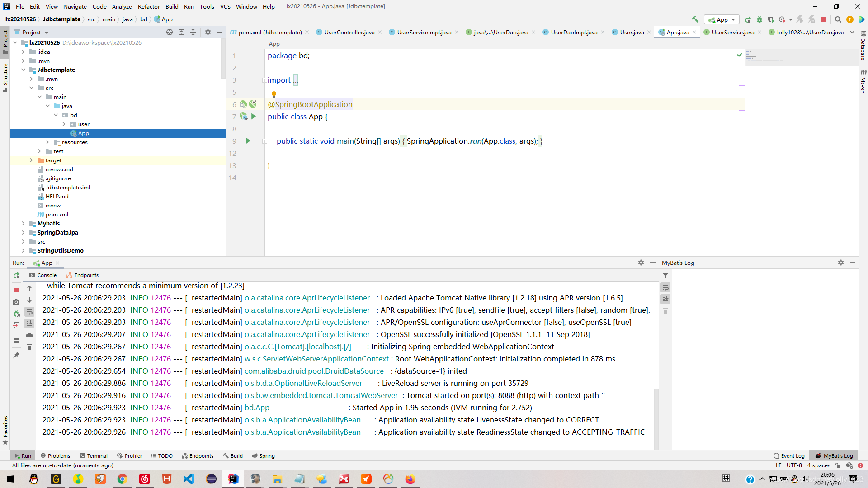Toggle the Project tool window side tab
The height and width of the screenshot is (488, 868).
point(5,42)
